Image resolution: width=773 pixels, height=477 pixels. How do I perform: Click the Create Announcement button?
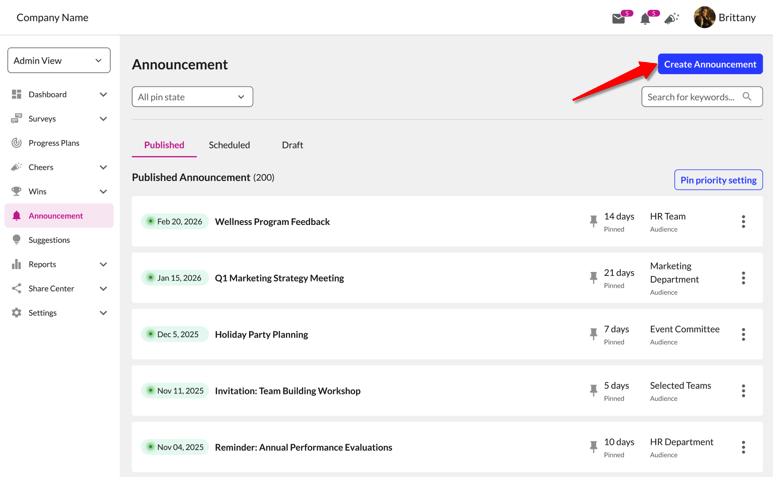click(x=710, y=64)
